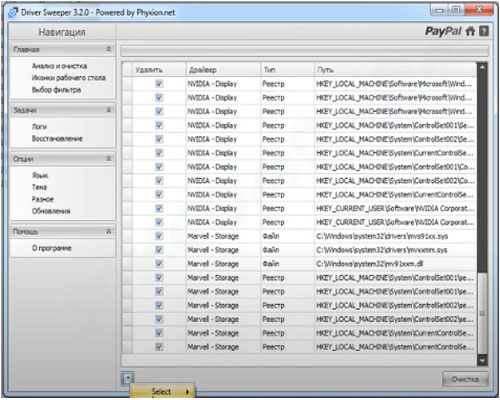Click the Задачи group header label
The image size is (500, 400).
25,110
